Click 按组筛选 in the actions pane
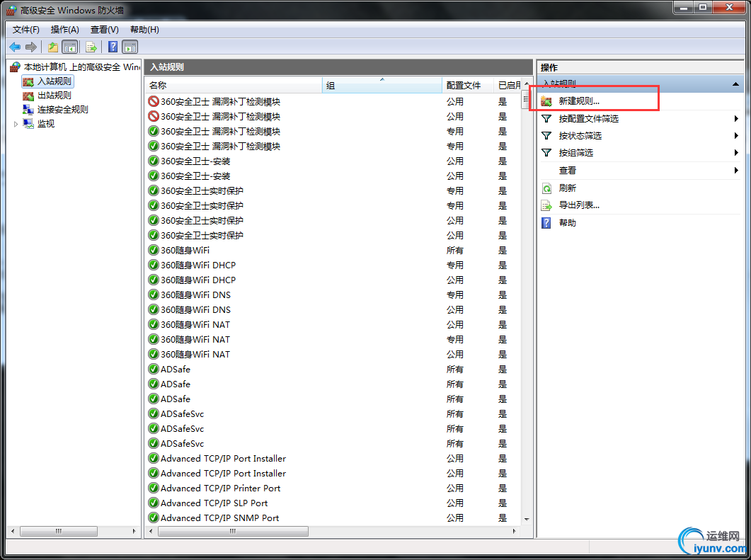This screenshot has width=751, height=560. click(575, 153)
